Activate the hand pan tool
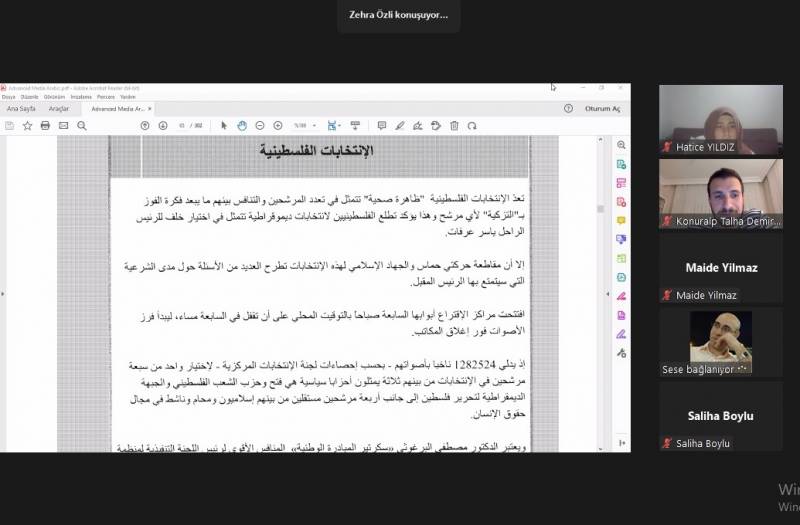 tap(242, 125)
